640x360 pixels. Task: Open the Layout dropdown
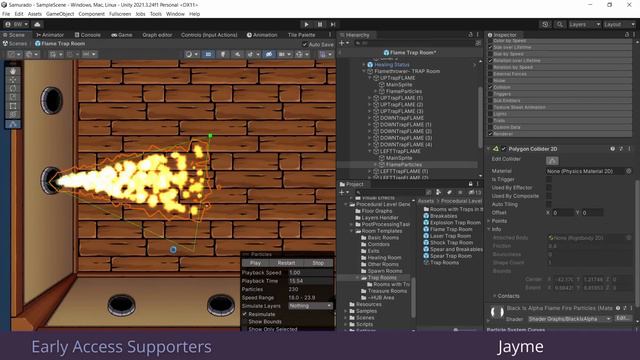pyautogui.click(x=620, y=24)
